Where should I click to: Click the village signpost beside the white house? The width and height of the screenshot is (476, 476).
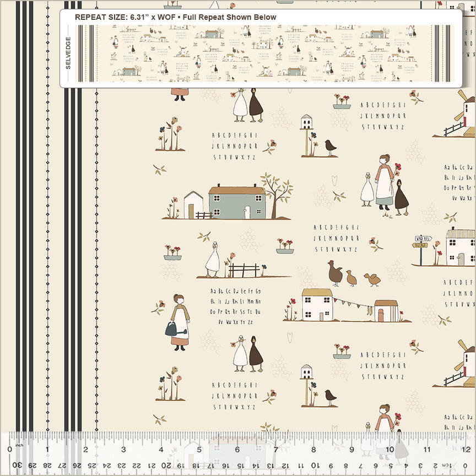421,247
